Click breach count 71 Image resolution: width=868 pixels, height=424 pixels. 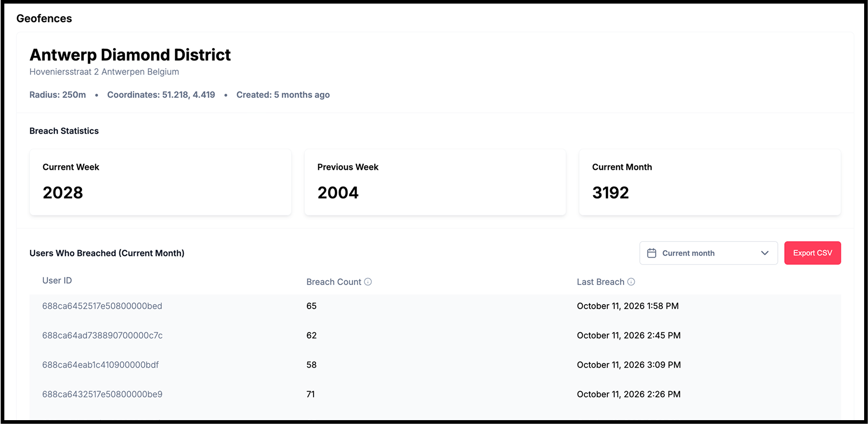pos(311,394)
